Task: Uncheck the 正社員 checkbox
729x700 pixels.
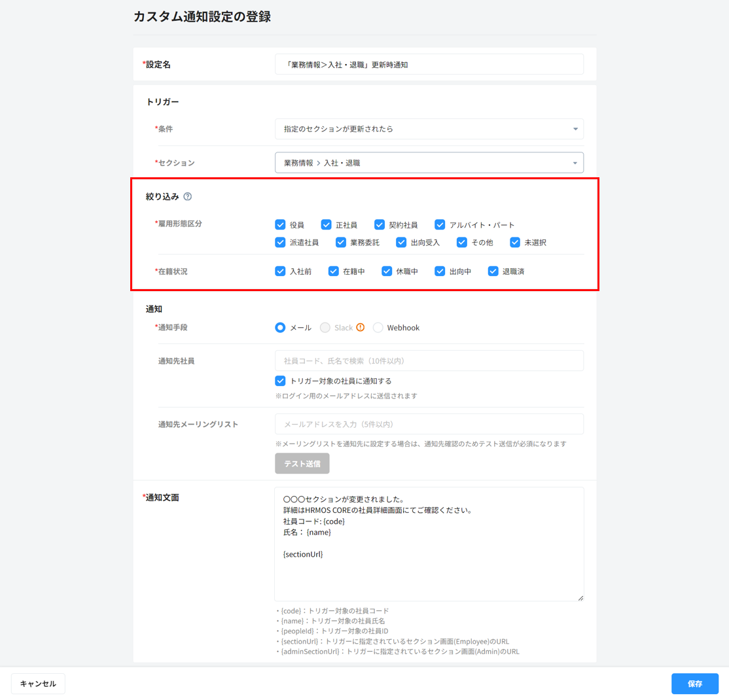Action: (327, 225)
